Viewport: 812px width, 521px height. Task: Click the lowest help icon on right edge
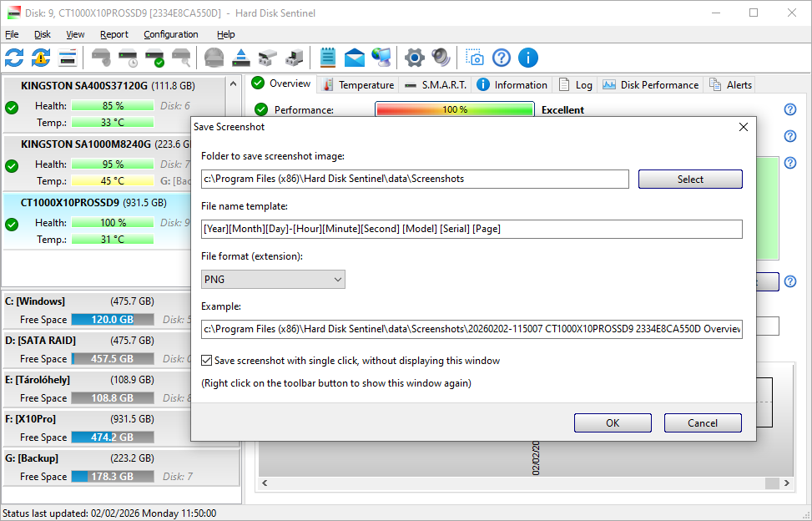click(x=790, y=281)
